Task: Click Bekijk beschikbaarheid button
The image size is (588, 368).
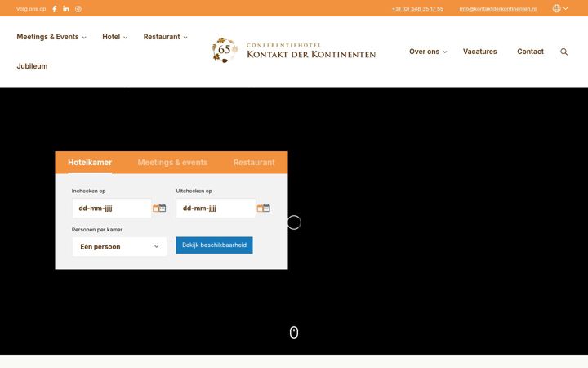Action: [x=214, y=245]
